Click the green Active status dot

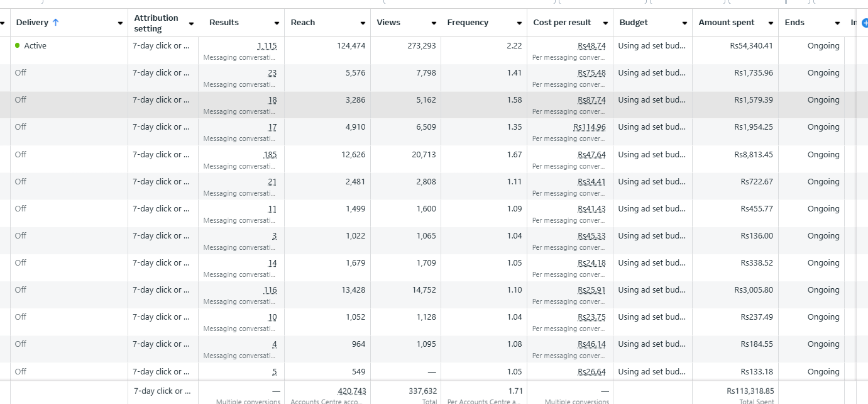tap(18, 46)
